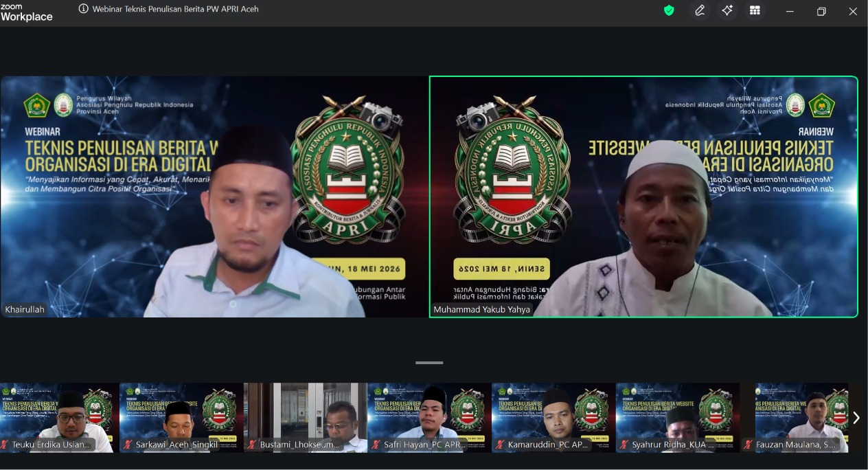Select Sarkawi_Aceh_Singkil's video thumbnail
This screenshot has height=470, width=868.
tap(181, 418)
